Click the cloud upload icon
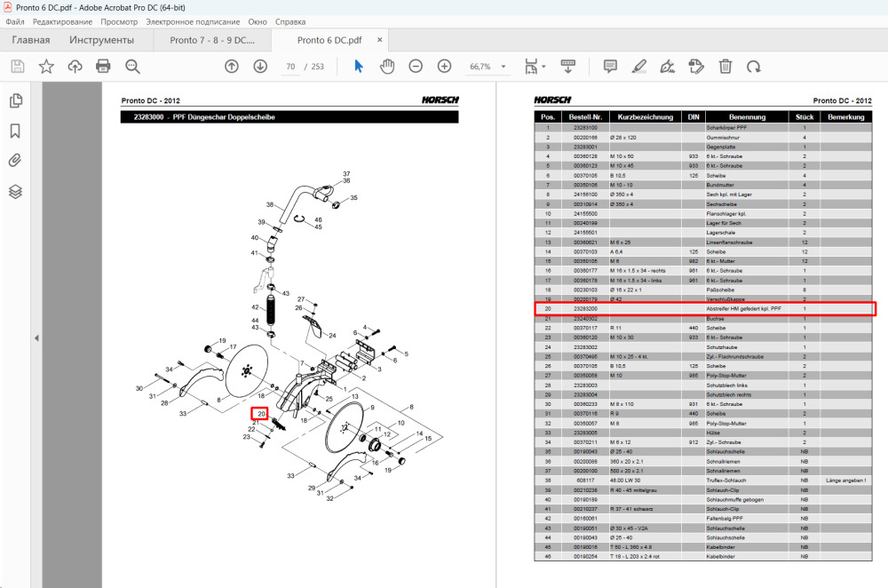Viewport: 888px width, 588px height. [75, 67]
